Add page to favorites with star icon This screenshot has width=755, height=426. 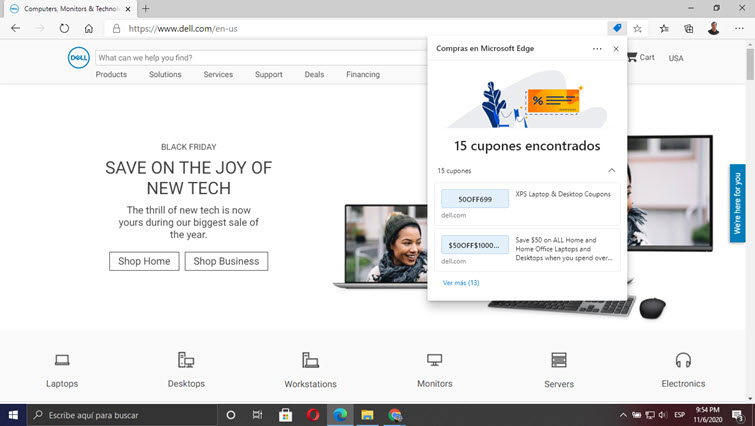[x=637, y=29]
